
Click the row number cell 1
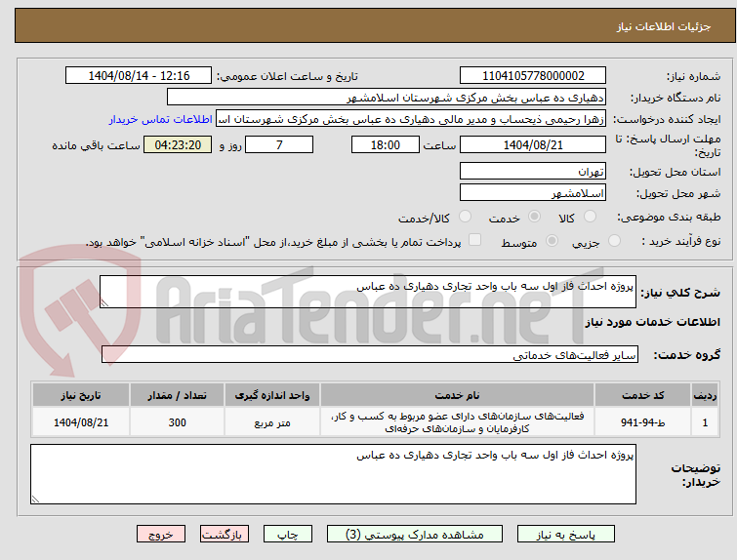point(705,422)
